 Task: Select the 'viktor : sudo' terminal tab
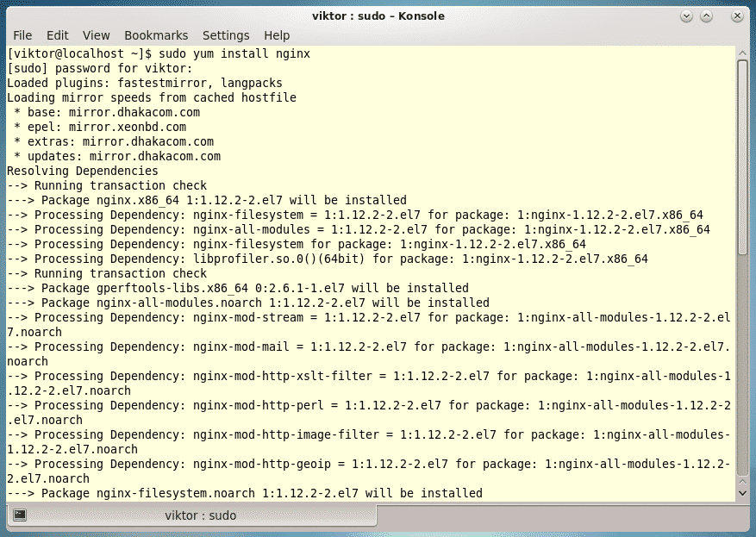pyautogui.click(x=192, y=515)
